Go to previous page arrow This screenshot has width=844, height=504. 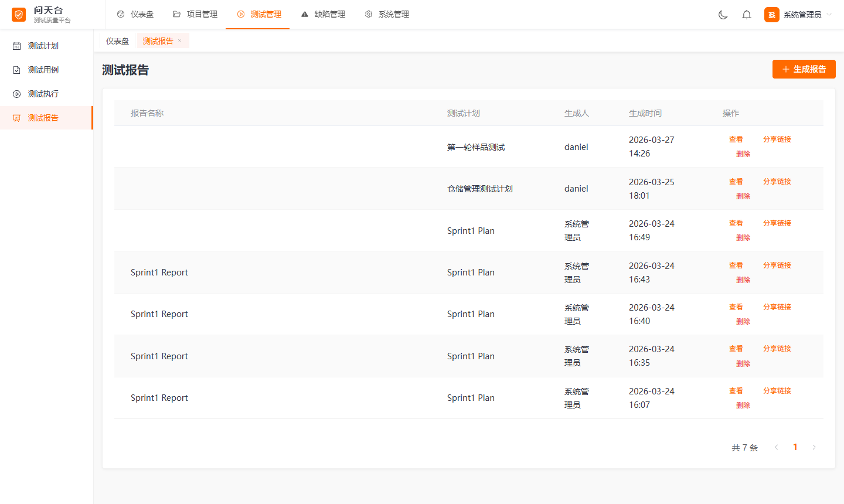point(776,447)
